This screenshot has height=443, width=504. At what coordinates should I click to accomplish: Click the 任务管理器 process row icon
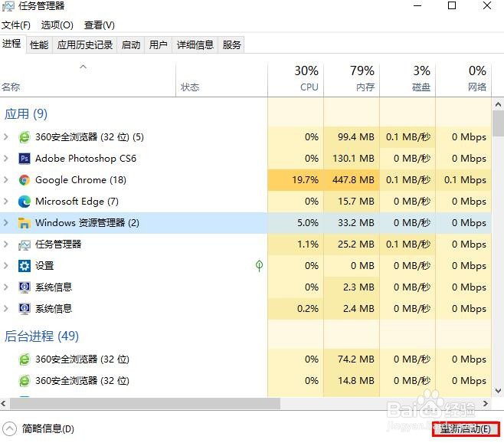pyautogui.click(x=25, y=244)
